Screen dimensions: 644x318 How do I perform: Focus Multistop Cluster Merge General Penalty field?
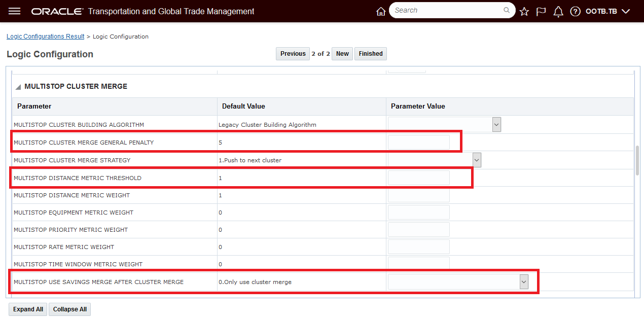pos(418,143)
